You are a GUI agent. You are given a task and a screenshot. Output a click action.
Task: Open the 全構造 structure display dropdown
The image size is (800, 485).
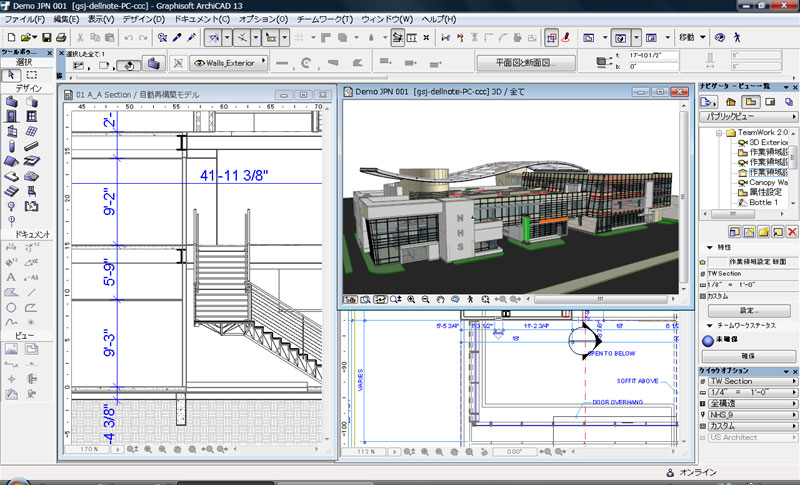click(x=753, y=403)
